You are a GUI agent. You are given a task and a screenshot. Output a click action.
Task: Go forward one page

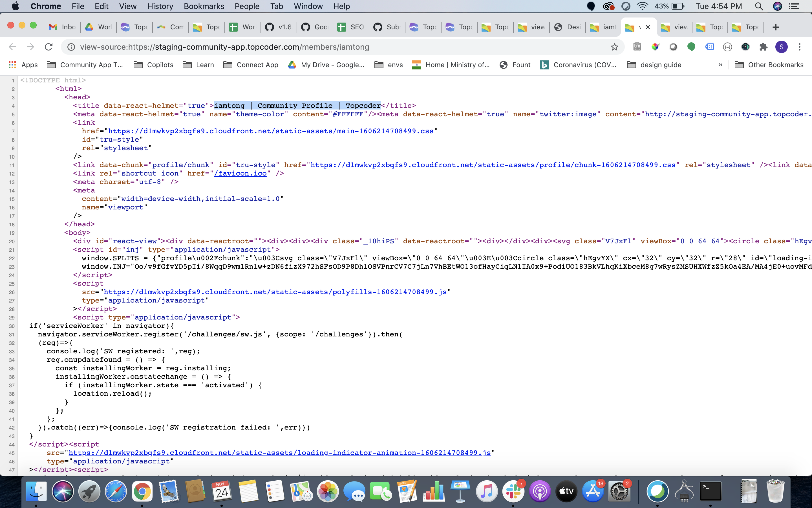pyautogui.click(x=30, y=47)
